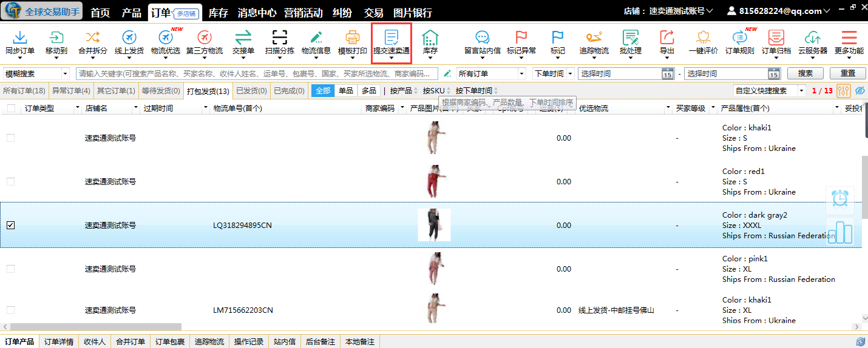The width and height of the screenshot is (868, 348).
Task: Switch to the 产品 products tab
Action: [x=132, y=12]
